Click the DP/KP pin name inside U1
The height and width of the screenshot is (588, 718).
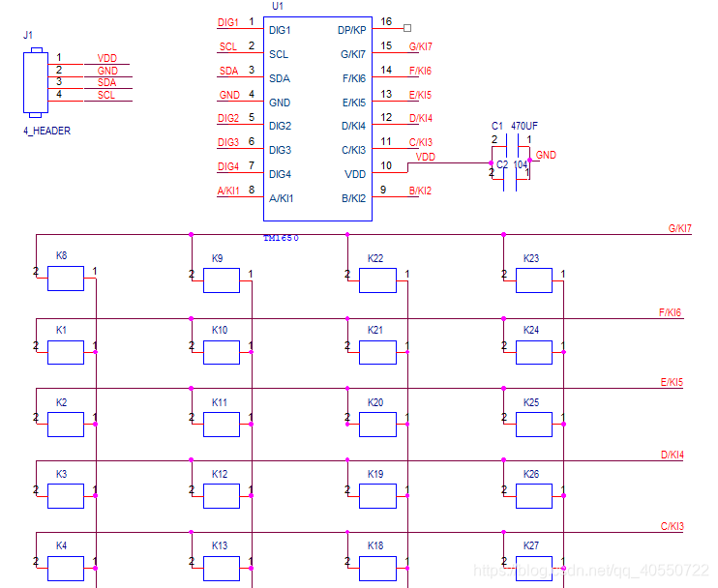351,30
